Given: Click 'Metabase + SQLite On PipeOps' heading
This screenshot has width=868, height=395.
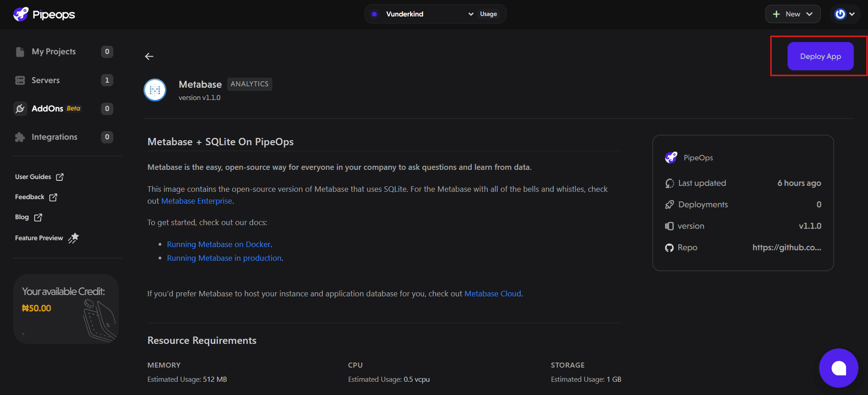Looking at the screenshot, I should pyautogui.click(x=220, y=142).
